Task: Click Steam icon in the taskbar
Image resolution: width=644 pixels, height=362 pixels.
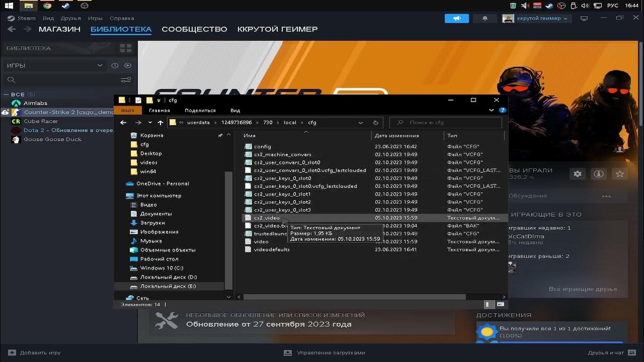Action: (x=66, y=6)
